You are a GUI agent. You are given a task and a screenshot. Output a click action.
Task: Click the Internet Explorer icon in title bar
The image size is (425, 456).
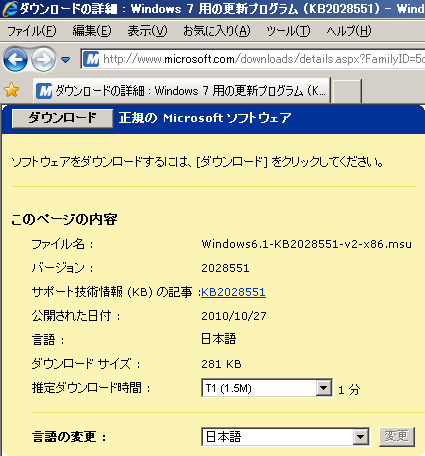(x=9, y=9)
